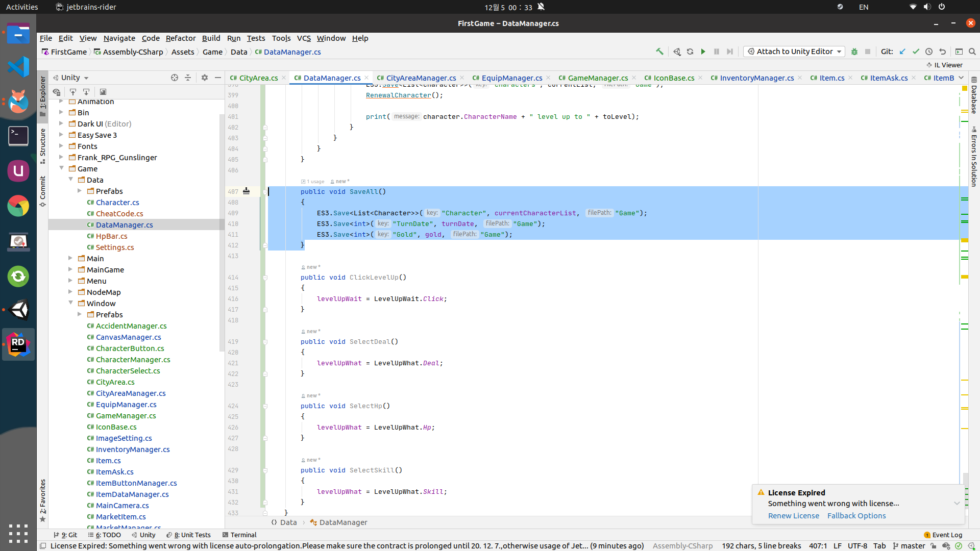Toggle the Structure tool window
Image resolution: width=980 pixels, height=551 pixels.
tap(42, 145)
